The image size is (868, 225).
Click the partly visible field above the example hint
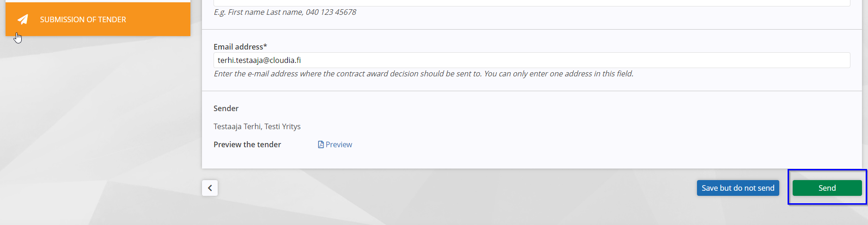pyautogui.click(x=532, y=3)
